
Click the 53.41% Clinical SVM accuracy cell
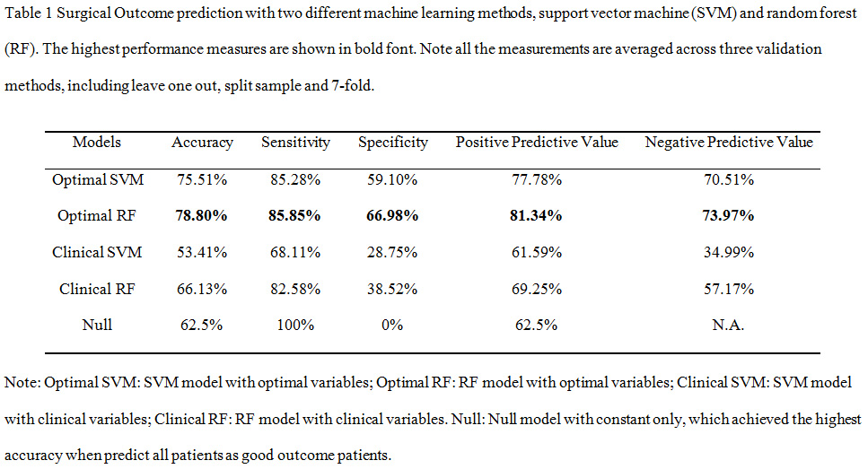tap(202, 252)
